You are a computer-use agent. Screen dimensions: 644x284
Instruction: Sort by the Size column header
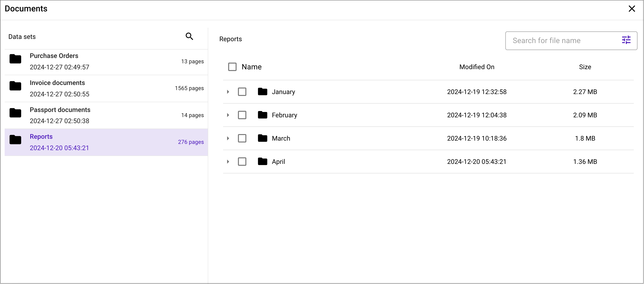tap(585, 67)
